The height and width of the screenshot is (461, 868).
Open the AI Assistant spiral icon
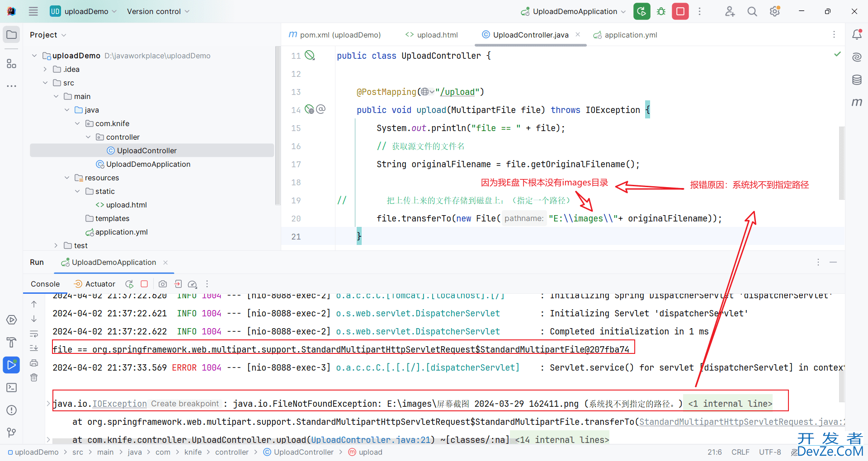point(857,57)
